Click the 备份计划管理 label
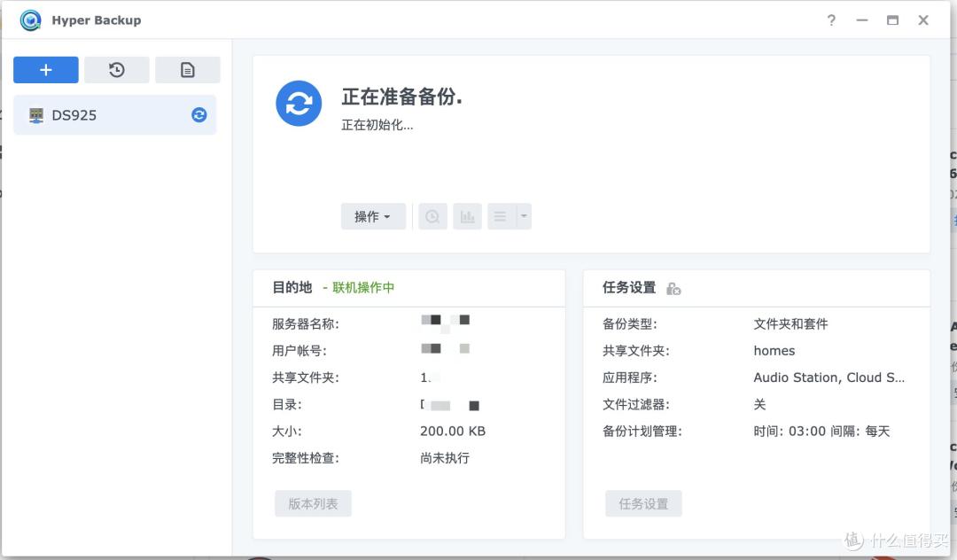This screenshot has height=560, width=957. coord(642,432)
